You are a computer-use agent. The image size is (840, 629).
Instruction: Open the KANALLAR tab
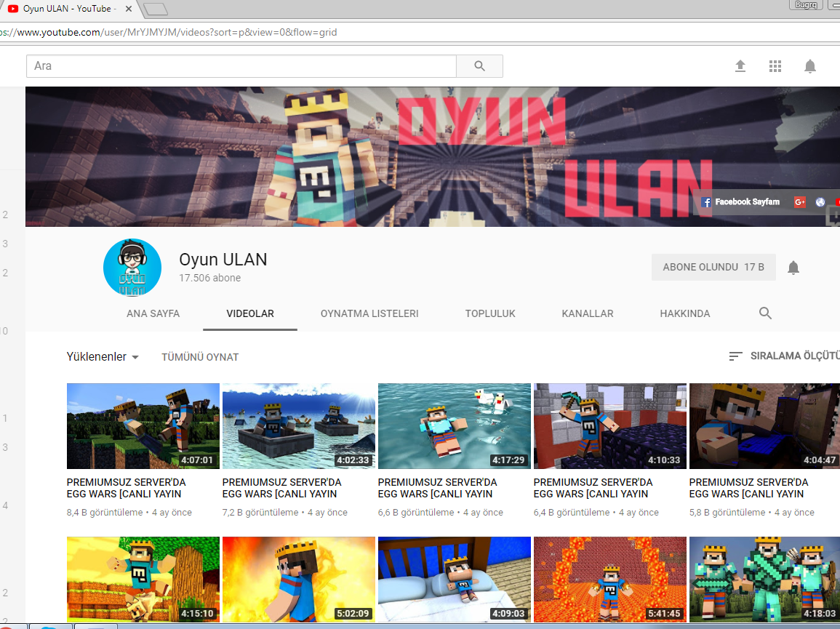click(588, 313)
